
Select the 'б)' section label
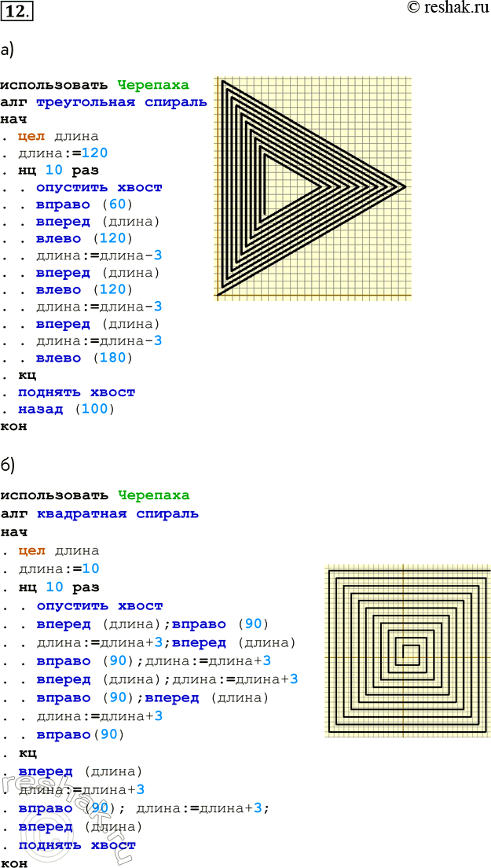tap(7, 464)
